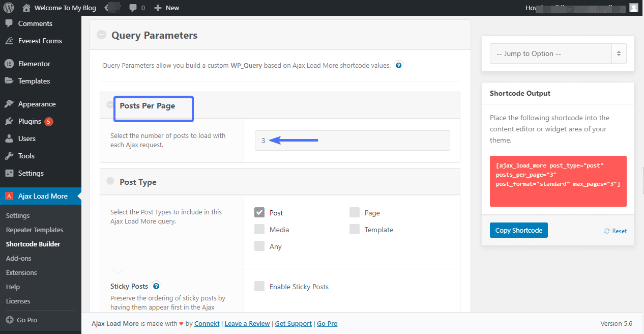Open the WordPress logo menu
The image size is (644, 334).
pos(9,8)
